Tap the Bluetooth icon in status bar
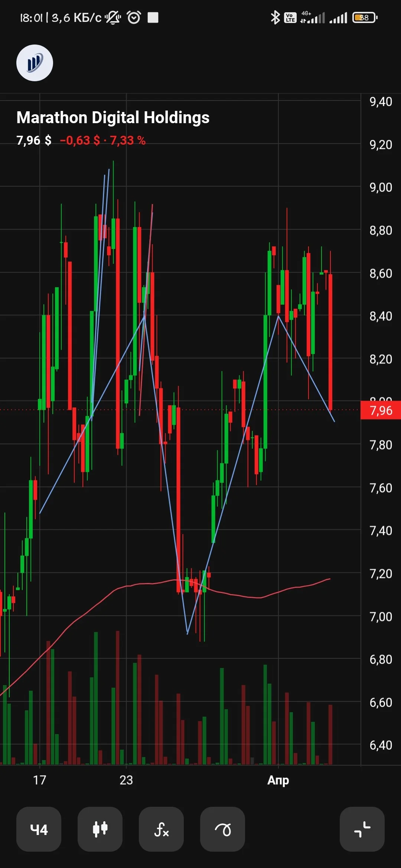The image size is (401, 868). pyautogui.click(x=275, y=17)
